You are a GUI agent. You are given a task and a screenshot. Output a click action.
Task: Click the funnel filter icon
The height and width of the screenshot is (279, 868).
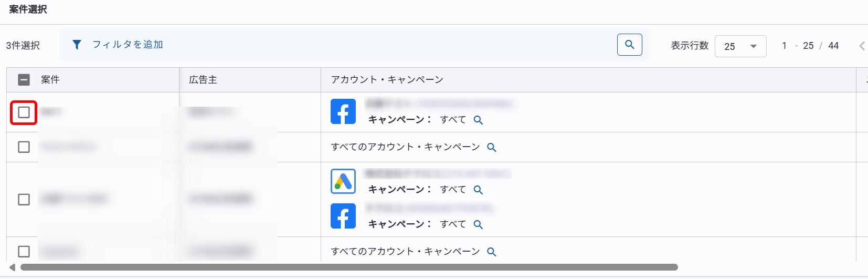77,45
